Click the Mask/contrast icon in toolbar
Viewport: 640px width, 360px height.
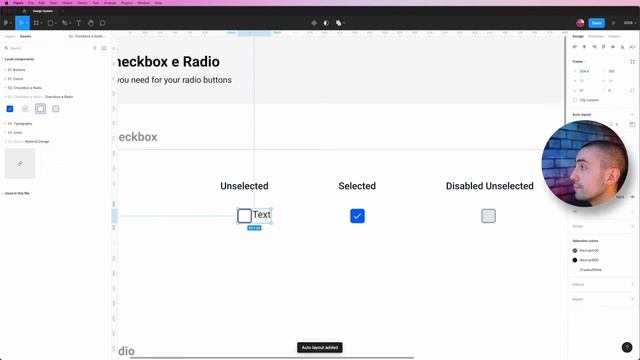click(326, 23)
